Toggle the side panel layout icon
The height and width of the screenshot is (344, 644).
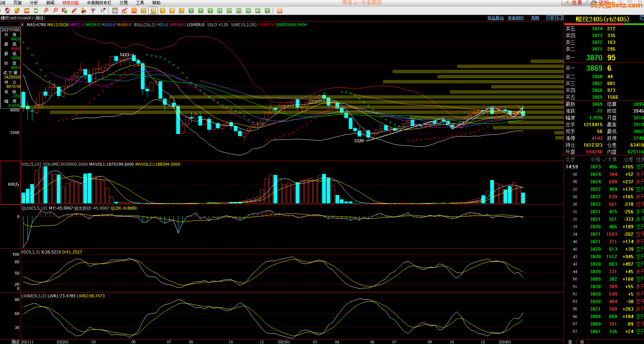560,18
